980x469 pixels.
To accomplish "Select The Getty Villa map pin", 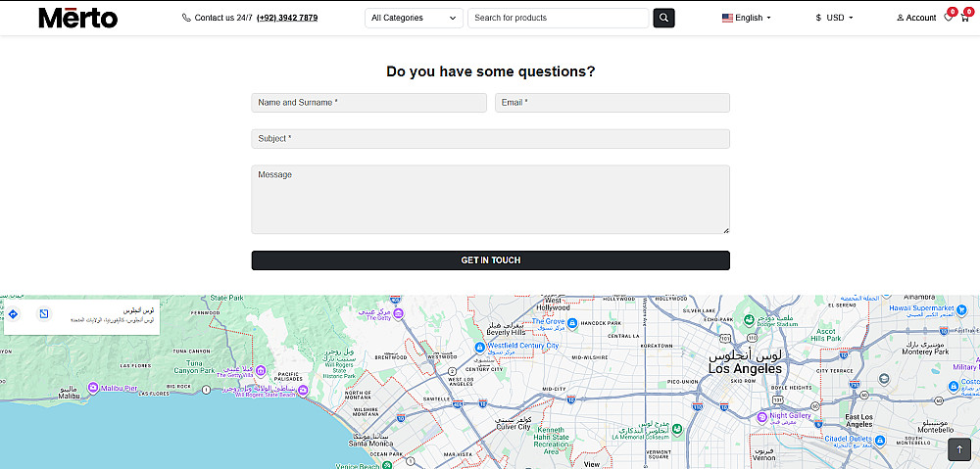I will tap(261, 370).
